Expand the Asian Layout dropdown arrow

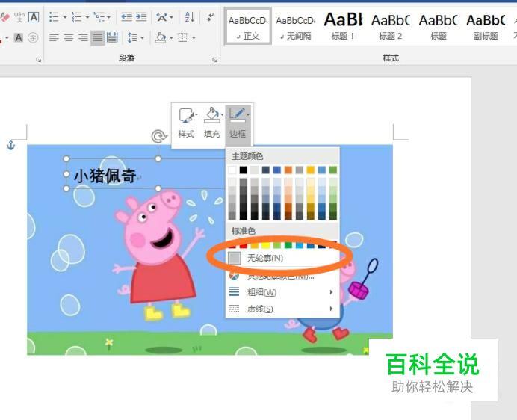(171, 17)
